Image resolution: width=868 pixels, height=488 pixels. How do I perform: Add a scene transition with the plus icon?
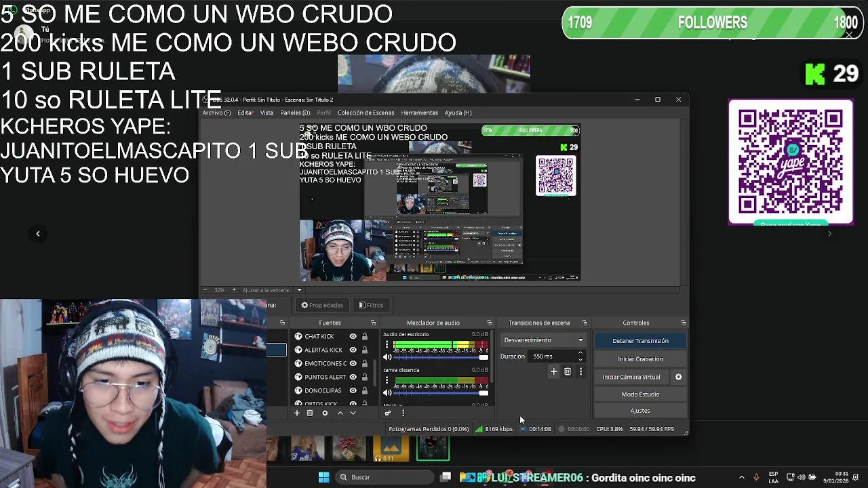[x=553, y=371]
